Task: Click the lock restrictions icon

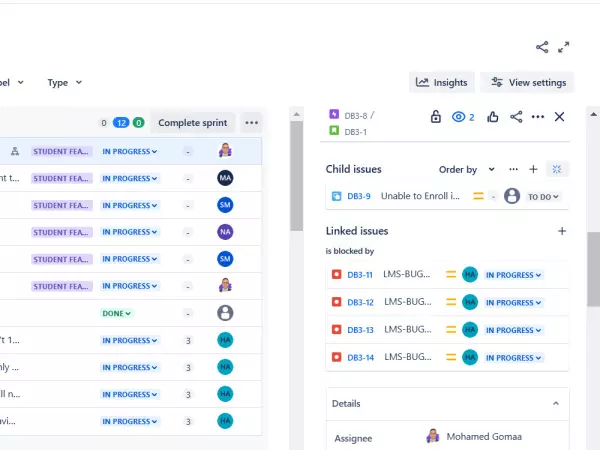Action: click(435, 117)
